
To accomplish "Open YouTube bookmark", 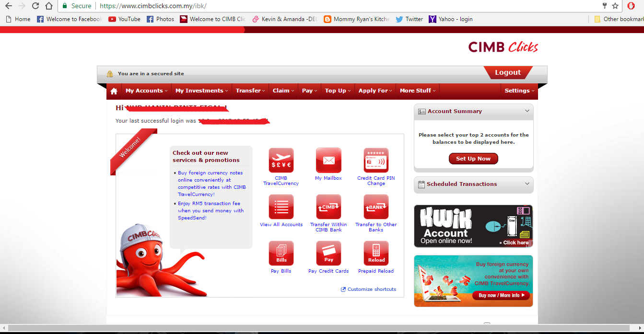I will click(124, 19).
